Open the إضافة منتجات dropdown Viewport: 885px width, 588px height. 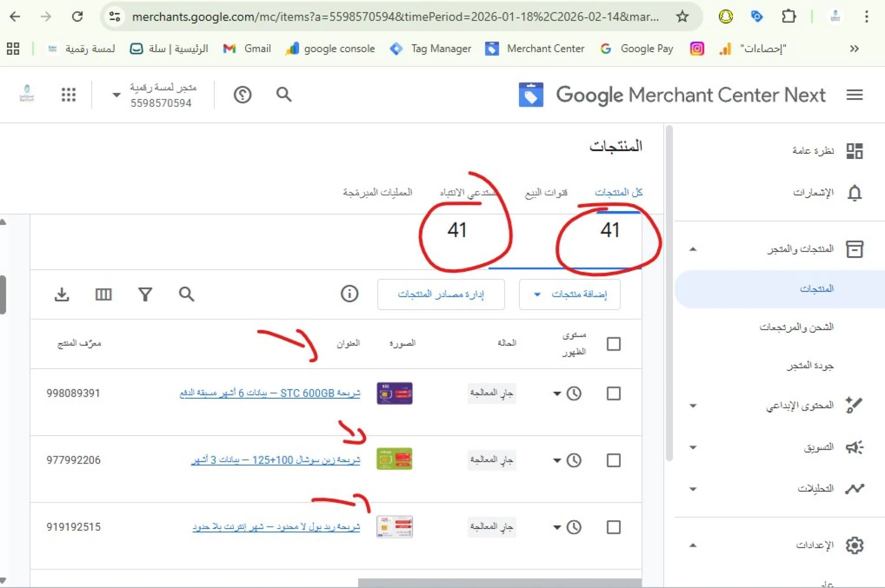[x=570, y=294]
